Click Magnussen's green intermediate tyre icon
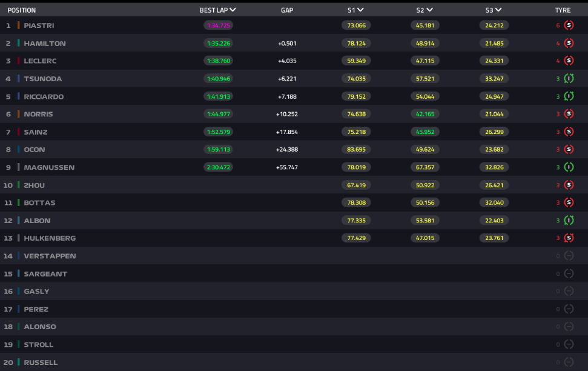This screenshot has width=588, height=371. click(569, 167)
